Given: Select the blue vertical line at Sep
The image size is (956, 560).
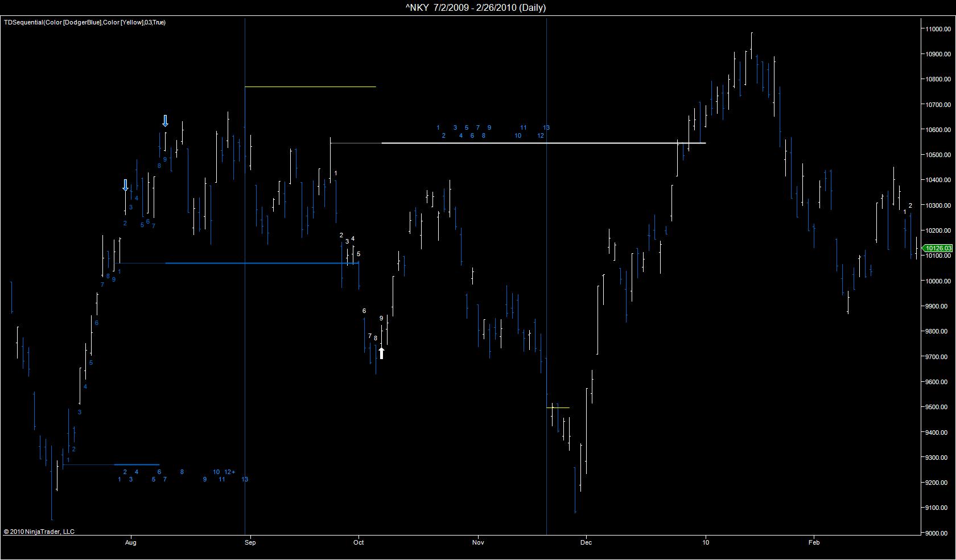Looking at the screenshot, I should 245,276.
